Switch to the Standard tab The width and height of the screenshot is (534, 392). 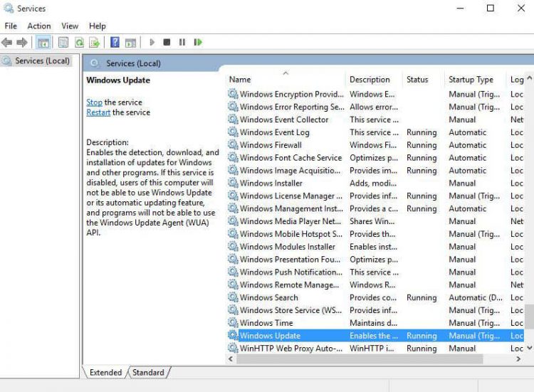point(148,373)
